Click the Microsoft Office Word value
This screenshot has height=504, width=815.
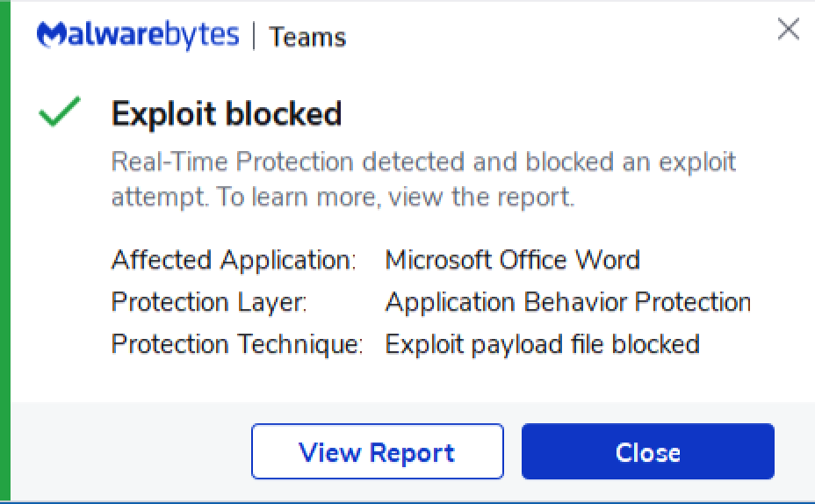(x=513, y=259)
